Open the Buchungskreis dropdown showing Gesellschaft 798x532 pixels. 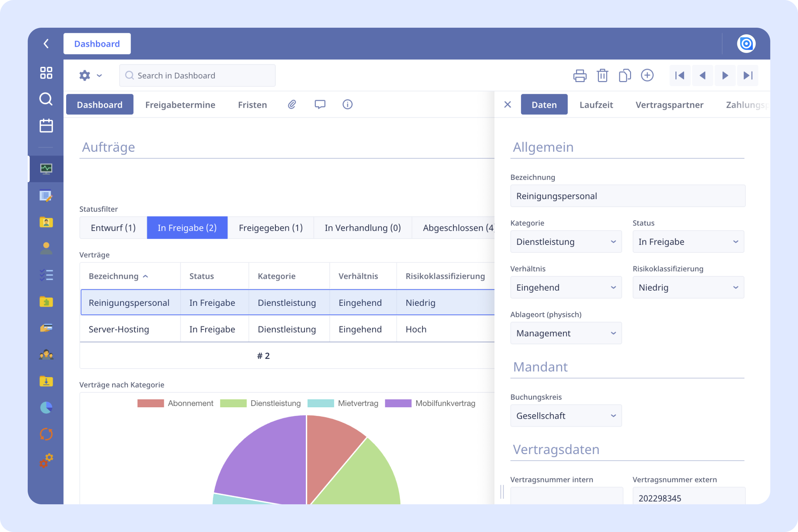566,416
